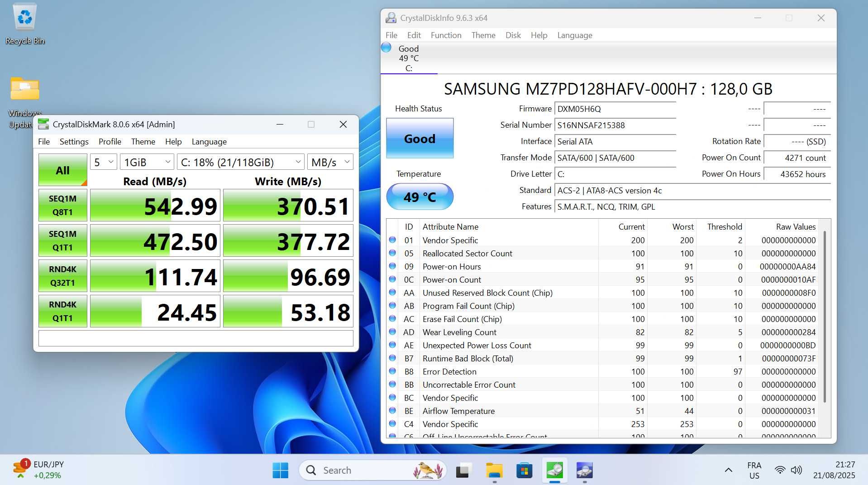Click the Raw Values column header
Viewport: 868px width, 485px height.
782,226
